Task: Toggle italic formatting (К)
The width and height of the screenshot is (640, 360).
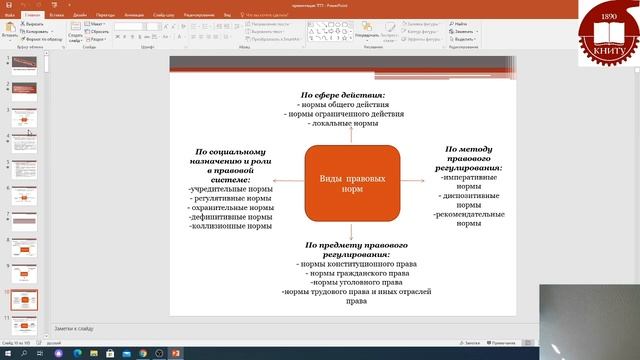Action: (x=125, y=37)
